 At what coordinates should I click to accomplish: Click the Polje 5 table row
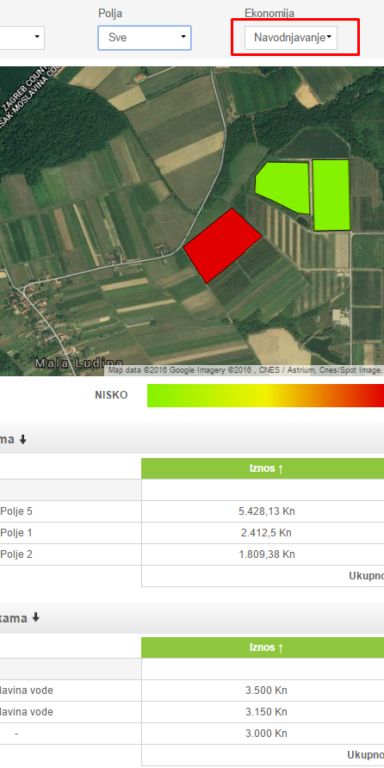pyautogui.click(x=192, y=511)
